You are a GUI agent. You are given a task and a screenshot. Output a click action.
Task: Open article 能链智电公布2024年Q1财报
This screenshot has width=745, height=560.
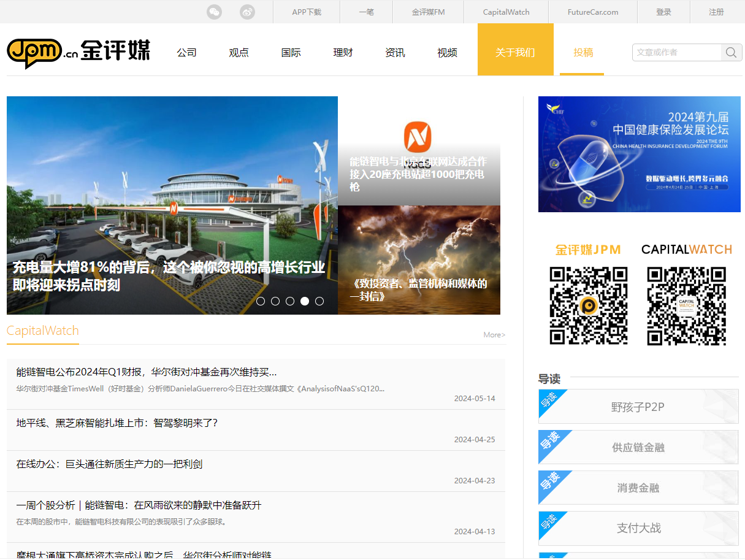(147, 372)
